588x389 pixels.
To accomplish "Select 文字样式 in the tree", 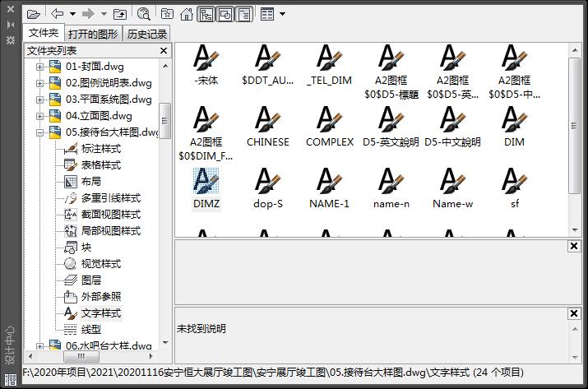I will click(x=101, y=313).
